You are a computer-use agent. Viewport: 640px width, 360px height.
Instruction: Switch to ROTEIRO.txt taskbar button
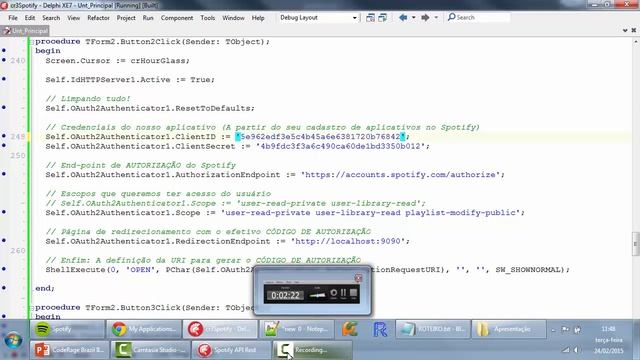pos(432,329)
